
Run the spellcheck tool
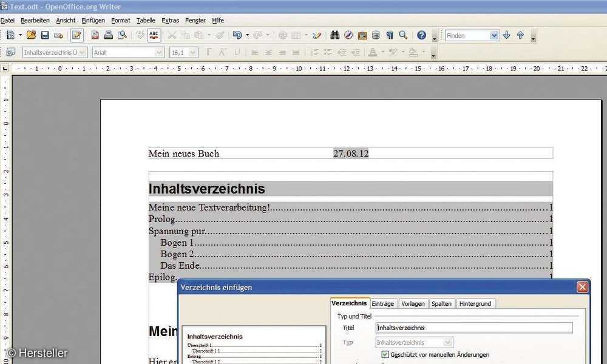139,35
